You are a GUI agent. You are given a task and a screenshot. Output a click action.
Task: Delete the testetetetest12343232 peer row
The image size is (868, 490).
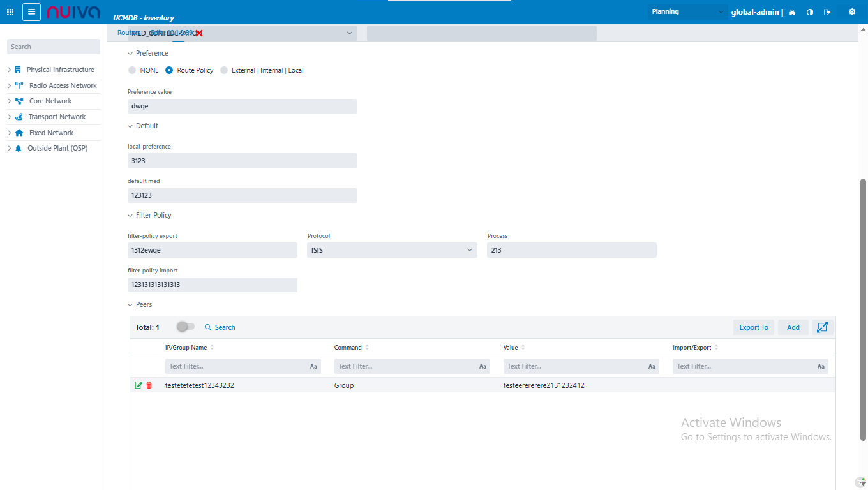(x=149, y=385)
